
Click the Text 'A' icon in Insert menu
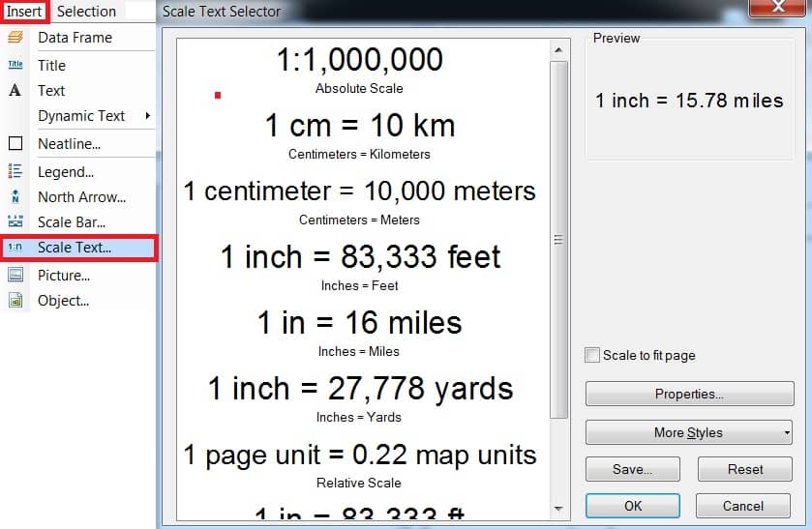tap(15, 91)
